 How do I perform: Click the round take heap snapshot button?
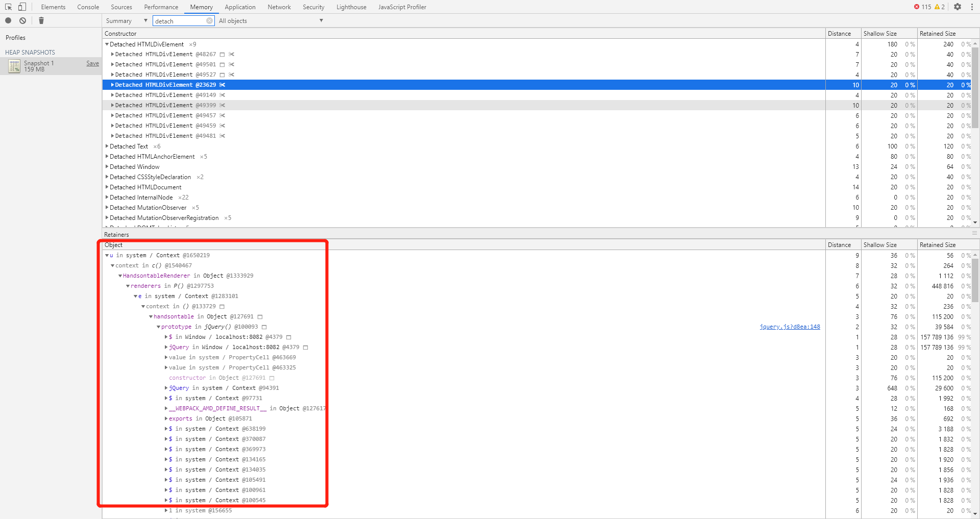pos(8,20)
